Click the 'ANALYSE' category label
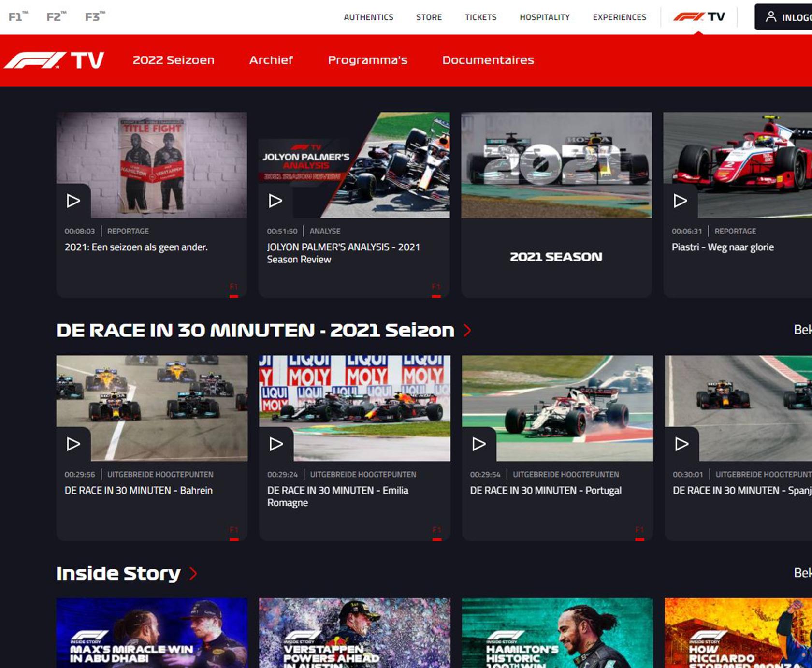The image size is (812, 668). pyautogui.click(x=325, y=231)
